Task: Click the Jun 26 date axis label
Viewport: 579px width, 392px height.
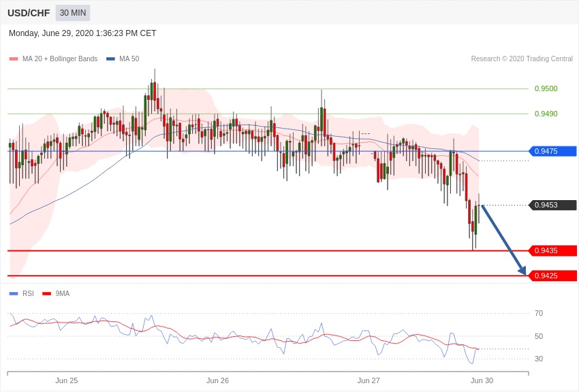Action: tap(217, 380)
